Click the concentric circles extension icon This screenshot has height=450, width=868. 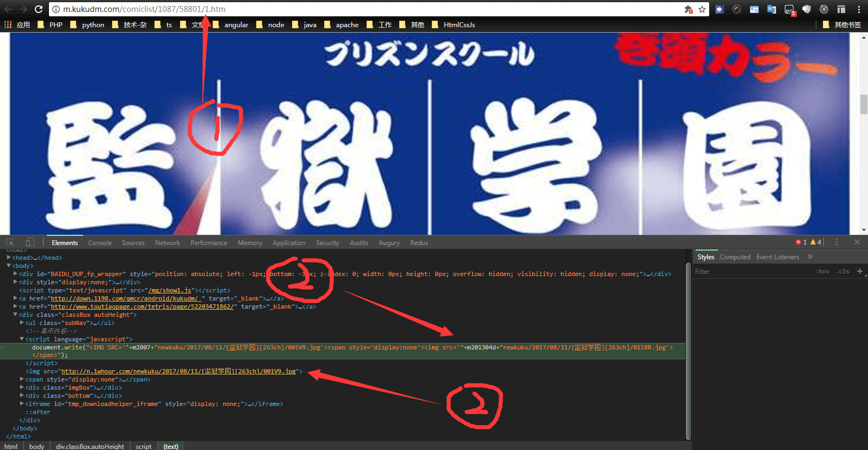pyautogui.click(x=824, y=9)
